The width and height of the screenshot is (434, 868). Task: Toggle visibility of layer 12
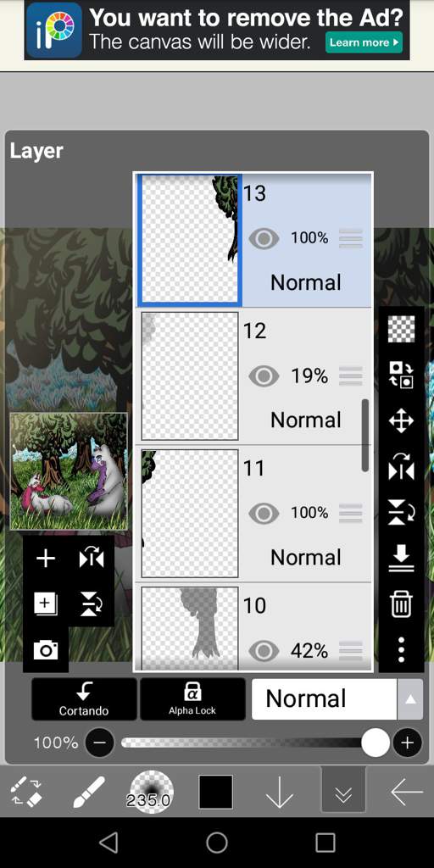coord(264,376)
